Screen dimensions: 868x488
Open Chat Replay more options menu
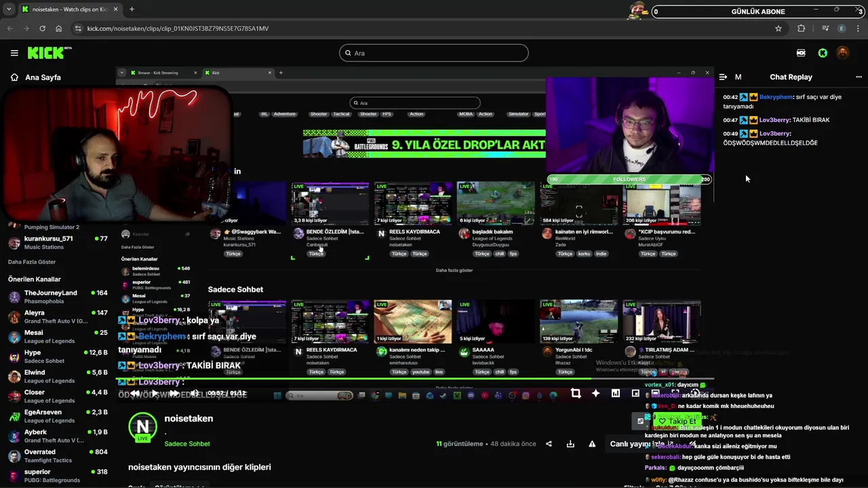point(859,77)
